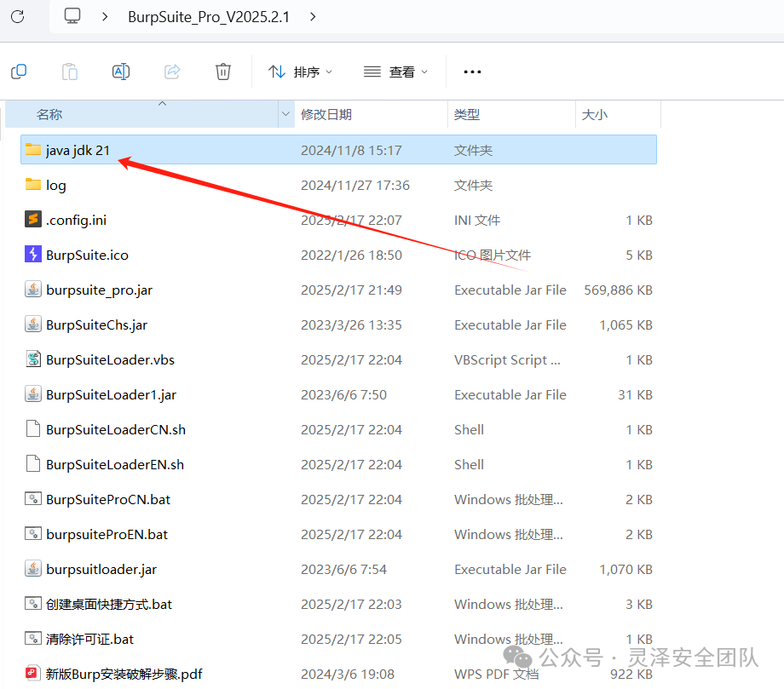The height and width of the screenshot is (689, 784).
Task: Click the 2022/1/26 18:50 modified date
Action: tap(351, 256)
